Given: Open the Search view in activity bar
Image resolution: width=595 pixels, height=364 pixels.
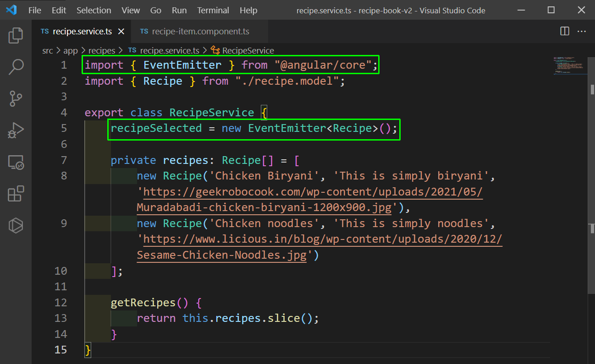Looking at the screenshot, I should click(x=16, y=67).
